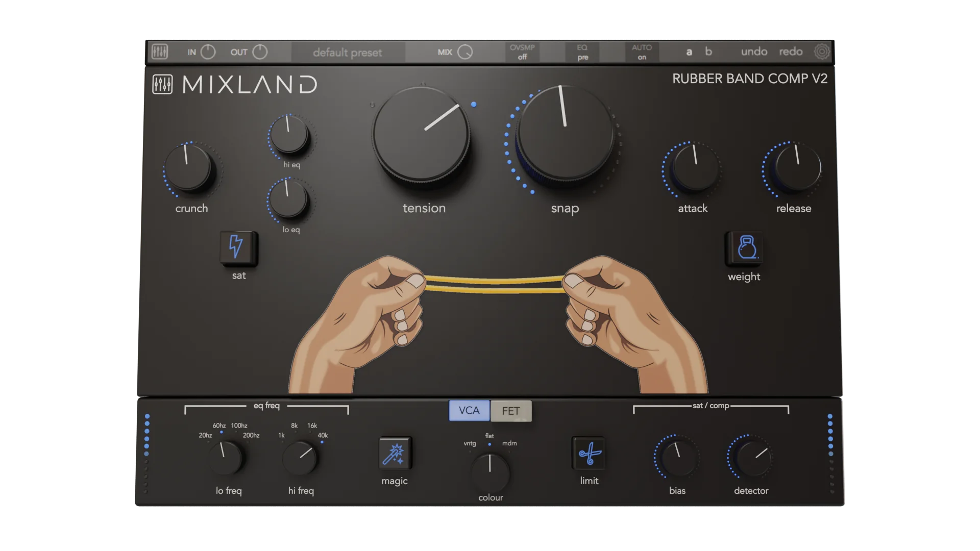Click the attack knob
980x551 pixels.
coord(695,168)
